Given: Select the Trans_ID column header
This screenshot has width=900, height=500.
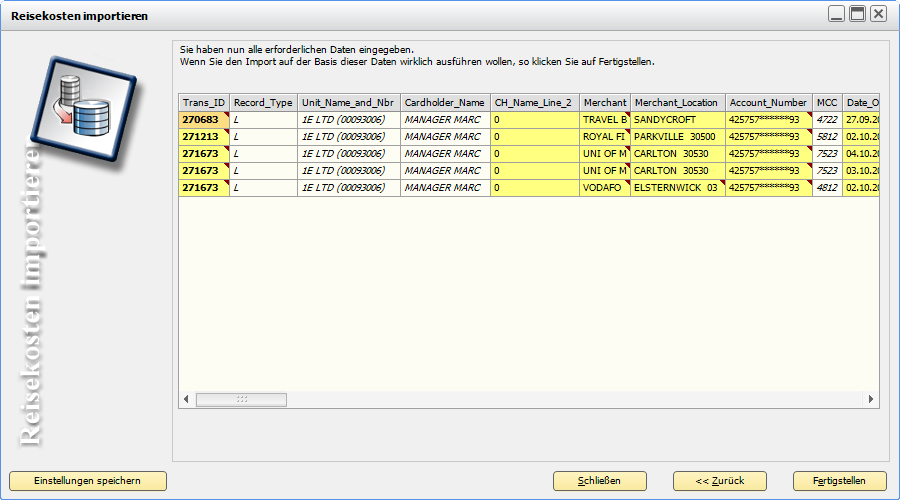Looking at the screenshot, I should click(204, 103).
